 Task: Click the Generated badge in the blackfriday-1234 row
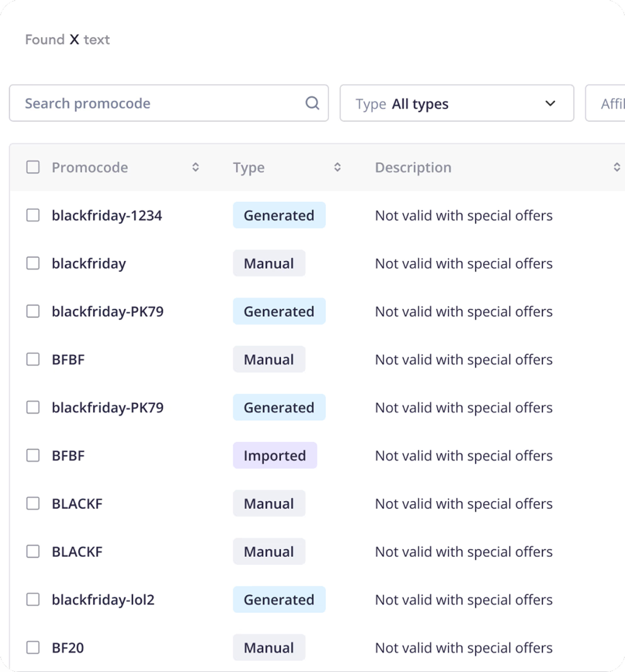[x=279, y=215]
